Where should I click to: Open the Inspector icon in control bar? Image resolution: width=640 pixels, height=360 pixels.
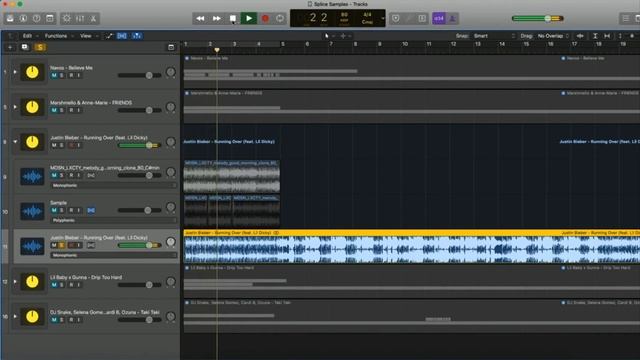[x=23, y=18]
